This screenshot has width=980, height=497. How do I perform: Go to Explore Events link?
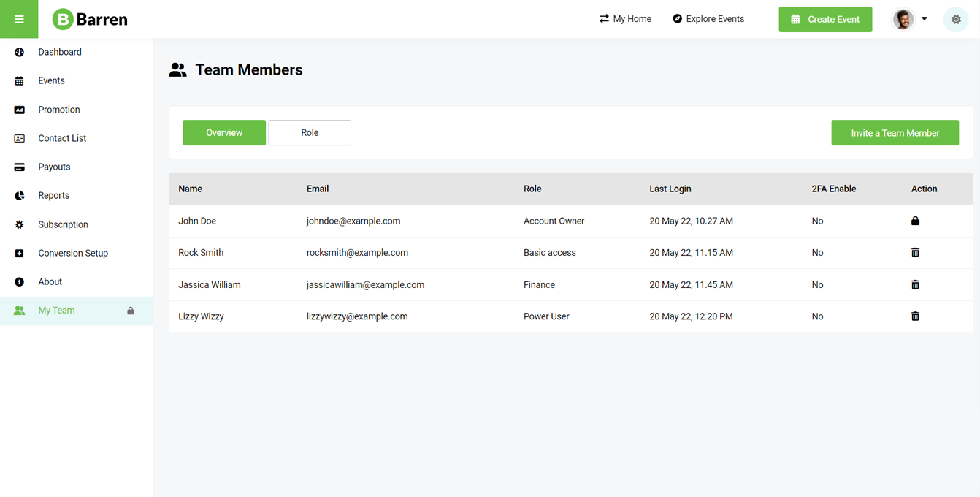tap(708, 19)
